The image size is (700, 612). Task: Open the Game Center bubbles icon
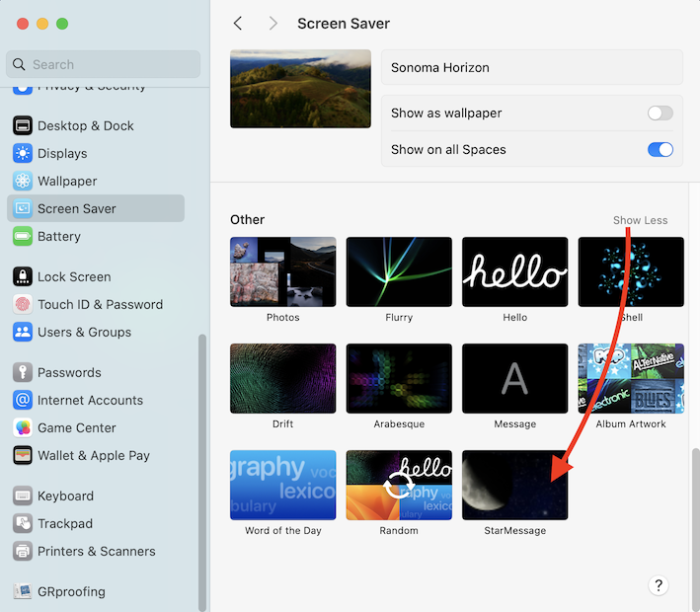tap(23, 427)
